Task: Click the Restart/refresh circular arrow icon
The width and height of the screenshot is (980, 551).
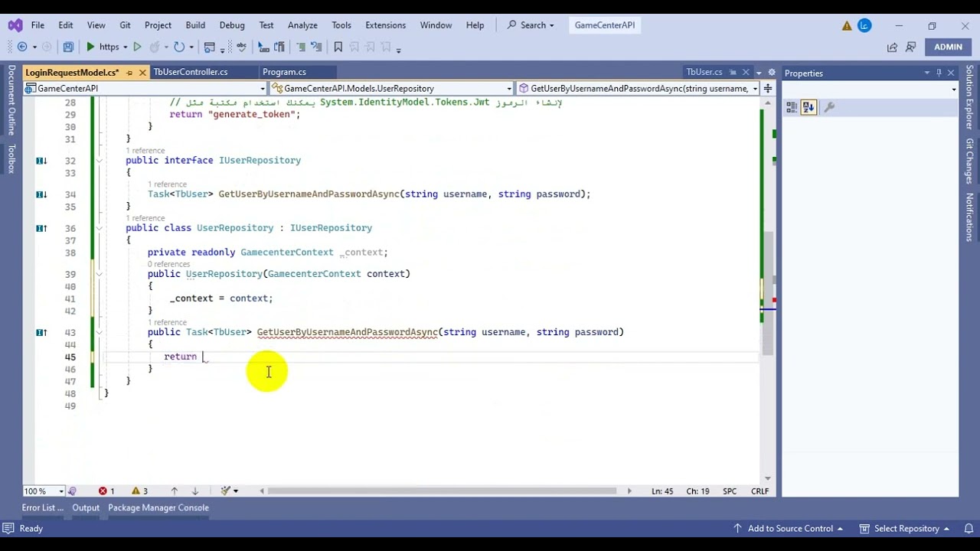Action: (x=179, y=47)
